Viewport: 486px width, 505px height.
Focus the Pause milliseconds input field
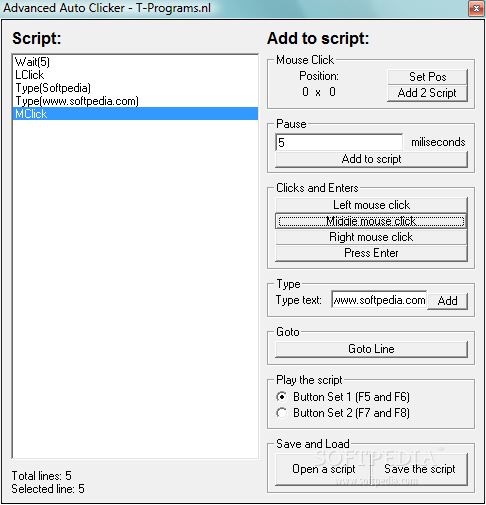339,142
